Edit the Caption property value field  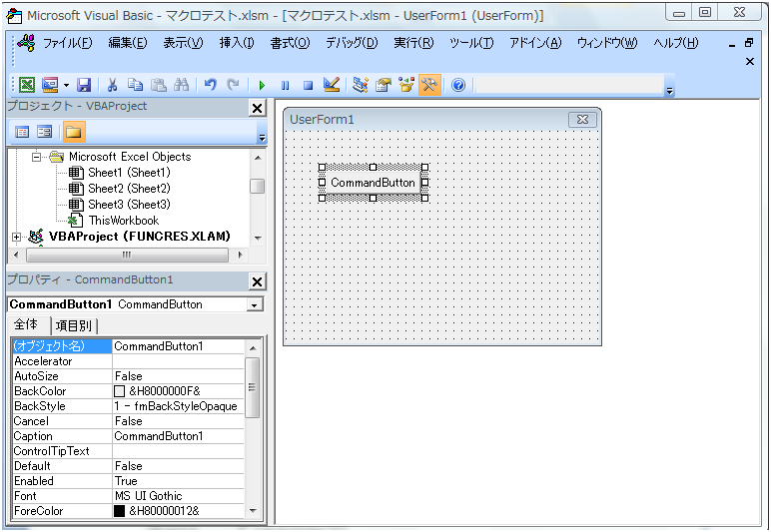tap(178, 436)
